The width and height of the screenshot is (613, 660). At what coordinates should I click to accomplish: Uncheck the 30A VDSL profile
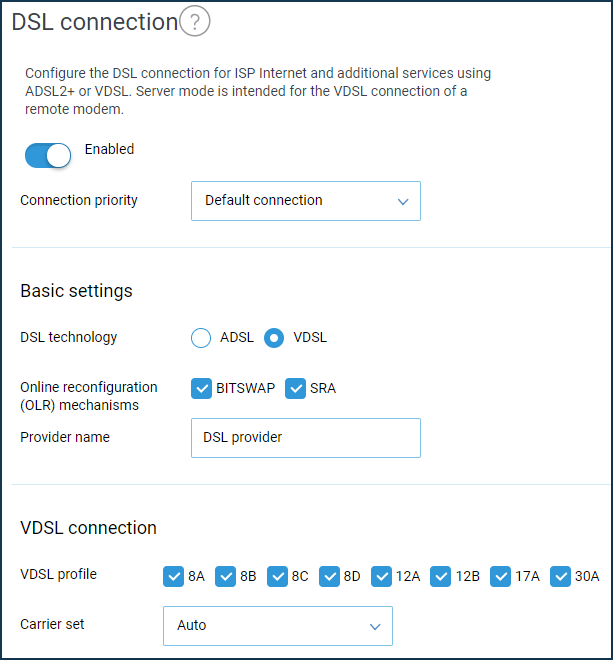click(x=560, y=576)
